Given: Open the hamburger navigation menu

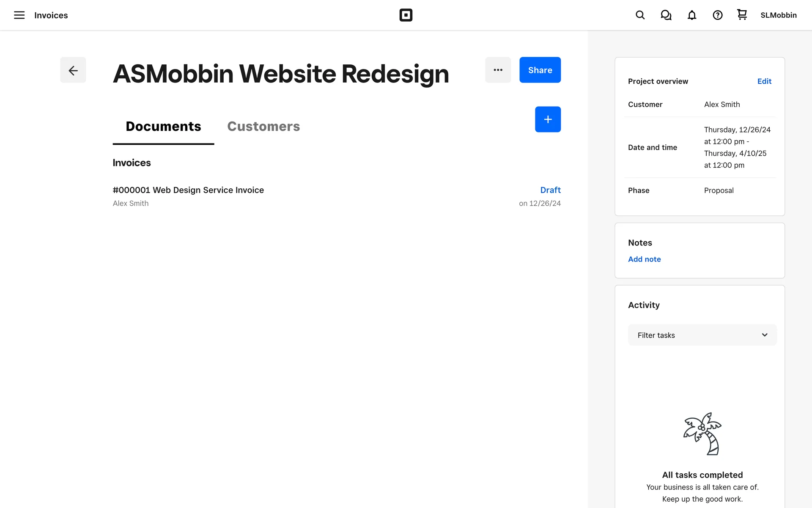Looking at the screenshot, I should (19, 15).
